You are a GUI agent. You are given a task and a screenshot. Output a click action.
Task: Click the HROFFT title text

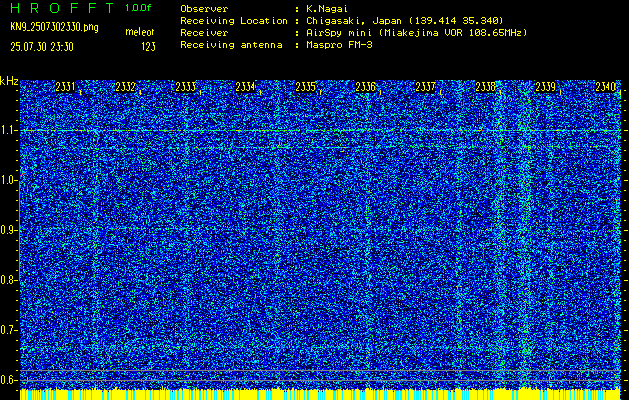pyautogui.click(x=62, y=8)
